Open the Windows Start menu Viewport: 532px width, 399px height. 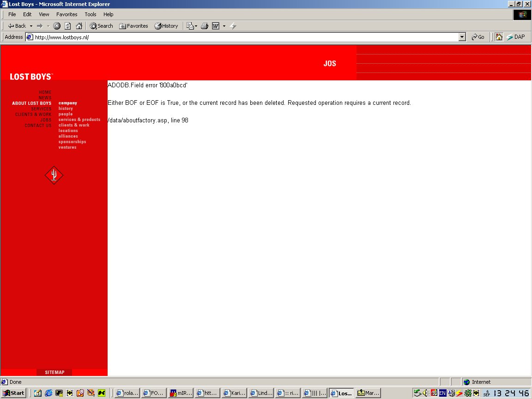click(x=14, y=393)
